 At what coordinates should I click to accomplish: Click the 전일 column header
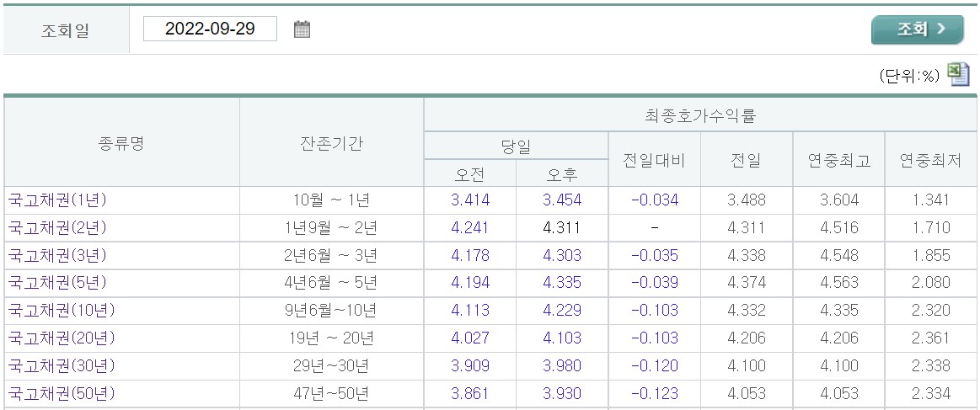(747, 160)
